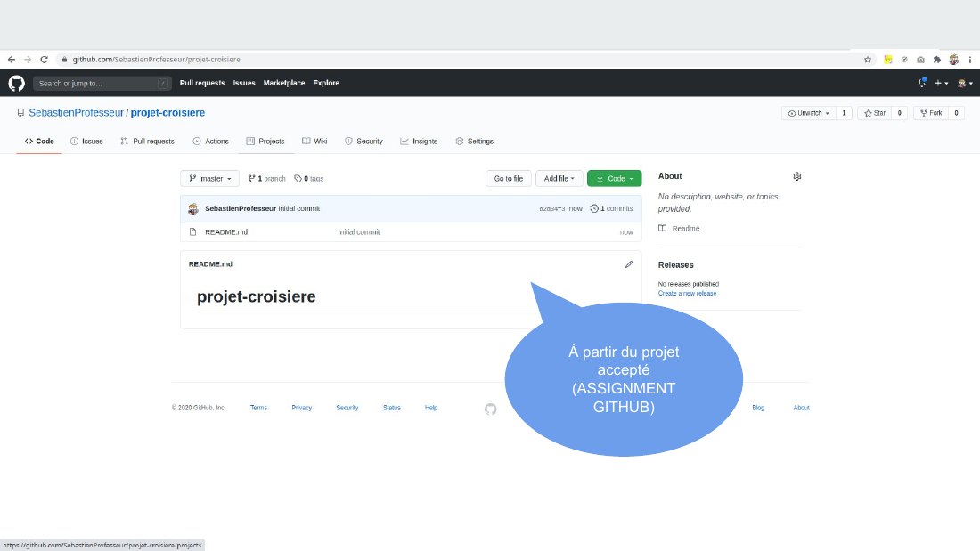Switch to the Settings tab
Screen dimensions: 980x551
click(x=474, y=142)
